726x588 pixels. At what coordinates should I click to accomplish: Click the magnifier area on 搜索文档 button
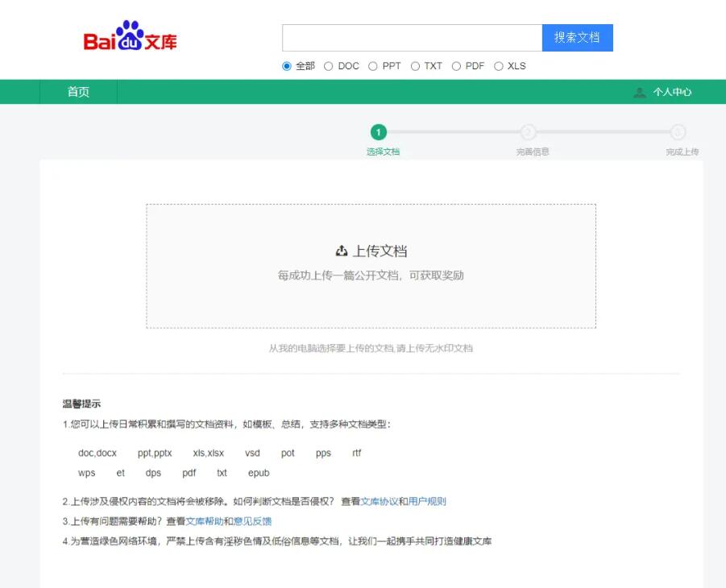point(577,38)
